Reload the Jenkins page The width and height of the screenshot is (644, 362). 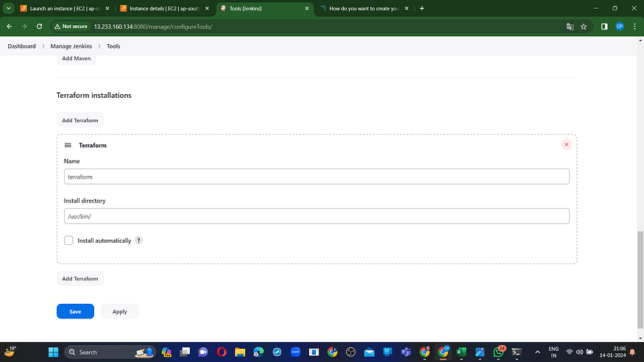tap(40, 26)
